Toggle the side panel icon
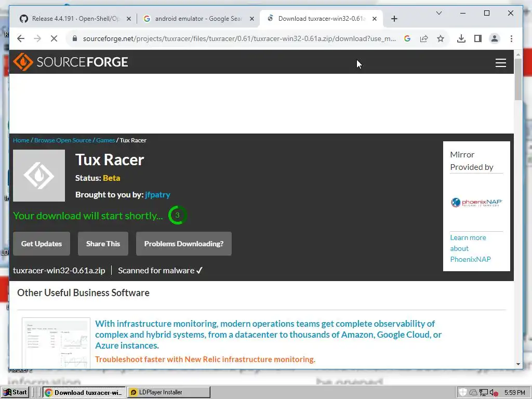Viewport: 532px width, 399px height. [478, 38]
